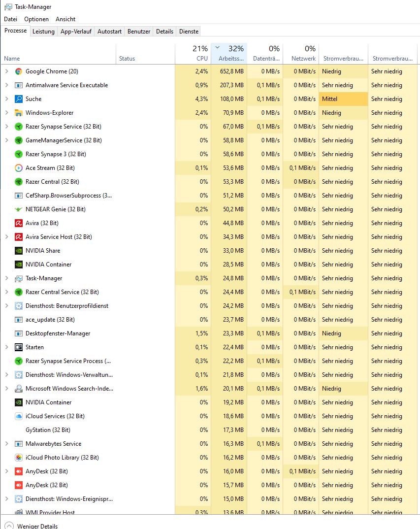Expand the Suche process group
This screenshot has width=420, height=529.
coord(6,99)
